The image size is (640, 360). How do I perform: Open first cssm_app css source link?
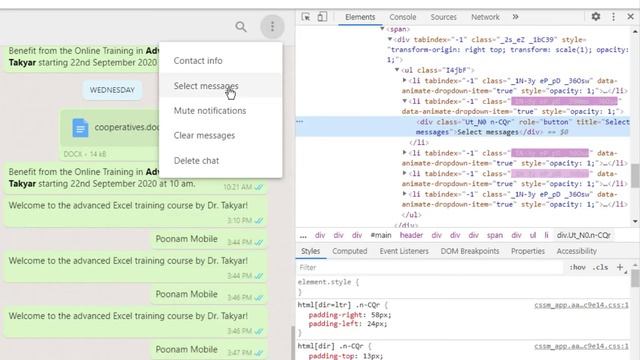(x=582, y=305)
